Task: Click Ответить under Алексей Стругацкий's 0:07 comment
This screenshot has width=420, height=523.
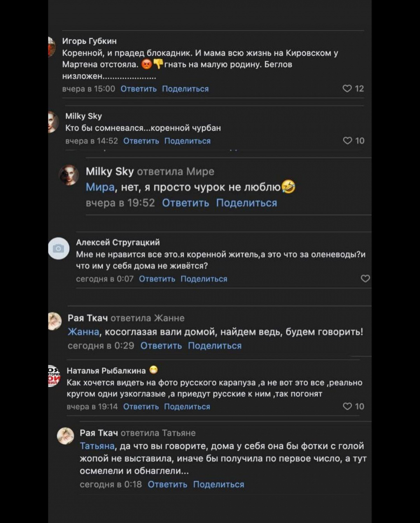Action: [x=157, y=279]
